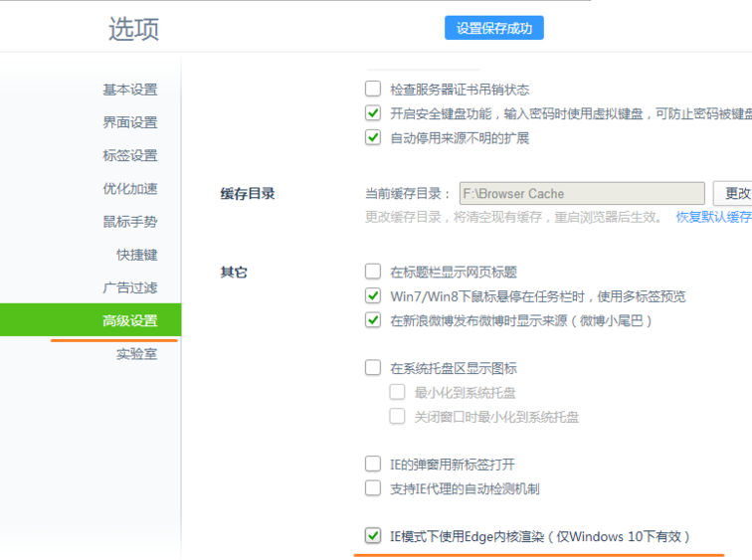Uncheck 在新浪微博发布微博时显示来源

(x=373, y=320)
